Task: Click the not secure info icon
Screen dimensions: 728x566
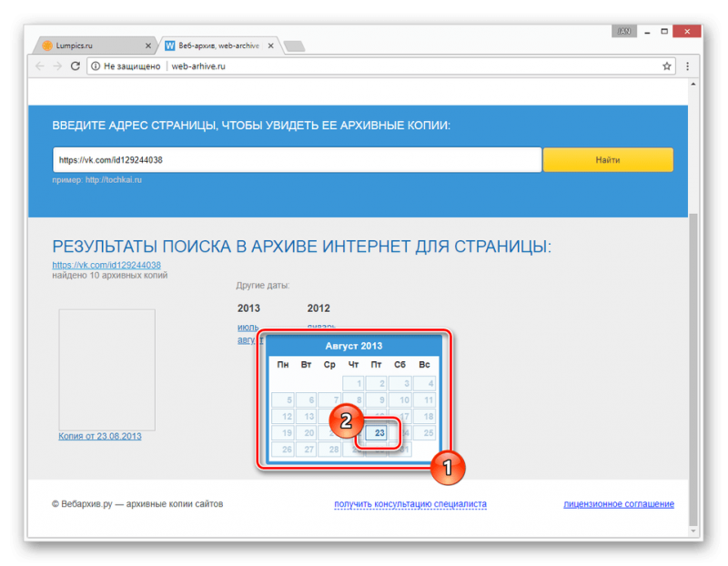Action: coord(96,66)
